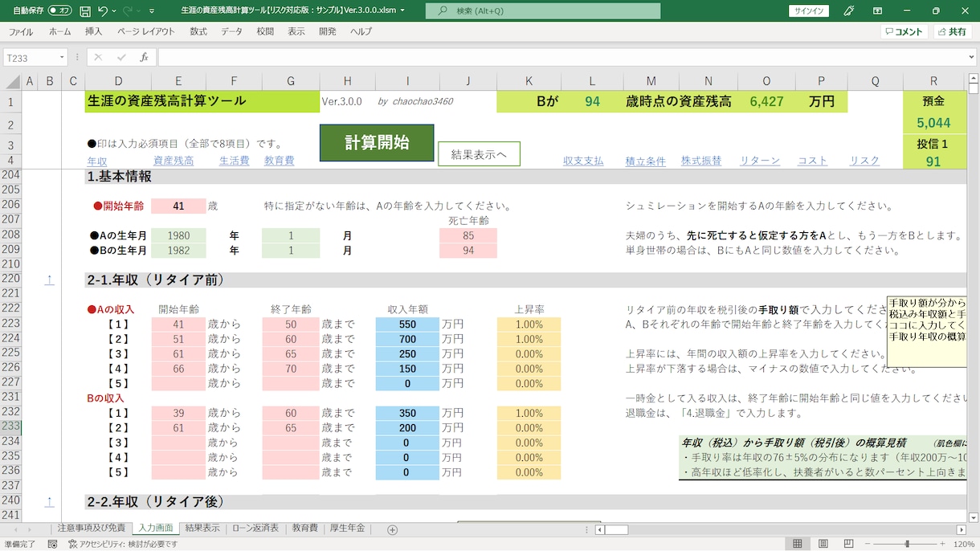Click the Undo arrow icon
This screenshot has height=551, width=980.
click(x=103, y=10)
